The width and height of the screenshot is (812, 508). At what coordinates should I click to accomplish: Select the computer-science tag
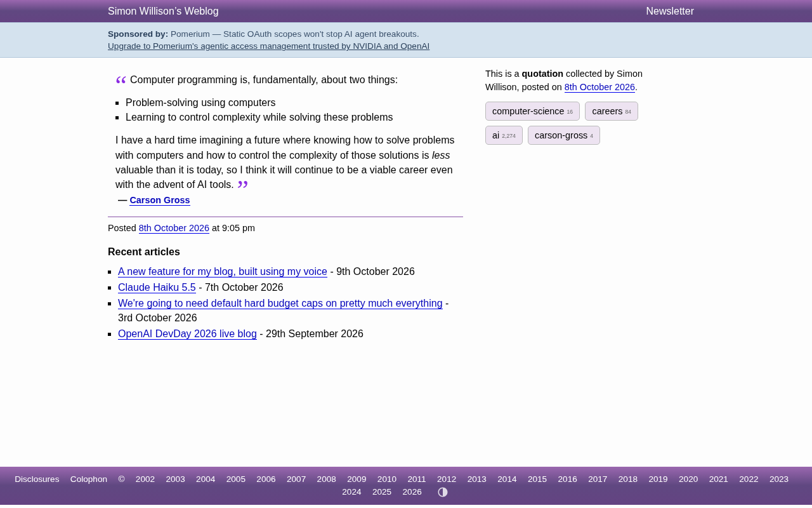tap(532, 111)
